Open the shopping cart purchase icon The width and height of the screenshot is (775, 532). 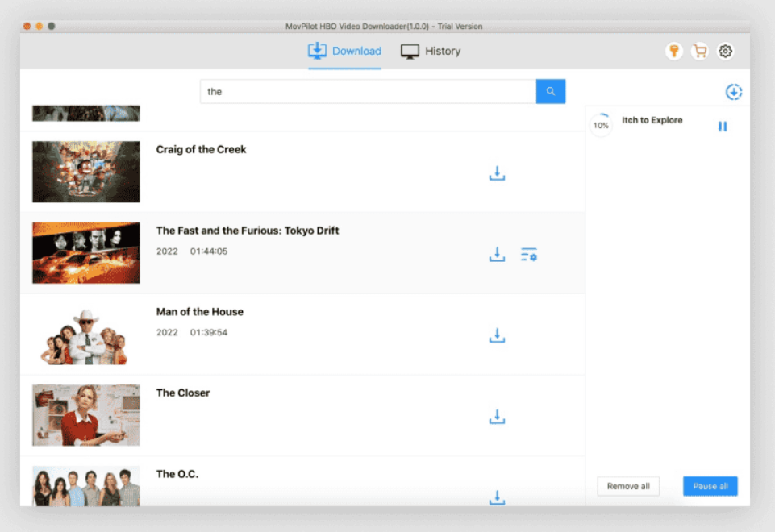coord(699,52)
